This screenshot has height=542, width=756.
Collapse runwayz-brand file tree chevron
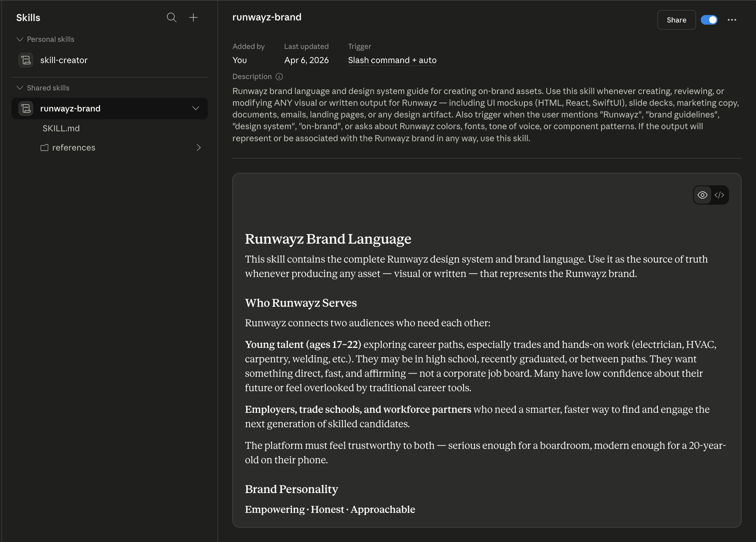pos(196,108)
